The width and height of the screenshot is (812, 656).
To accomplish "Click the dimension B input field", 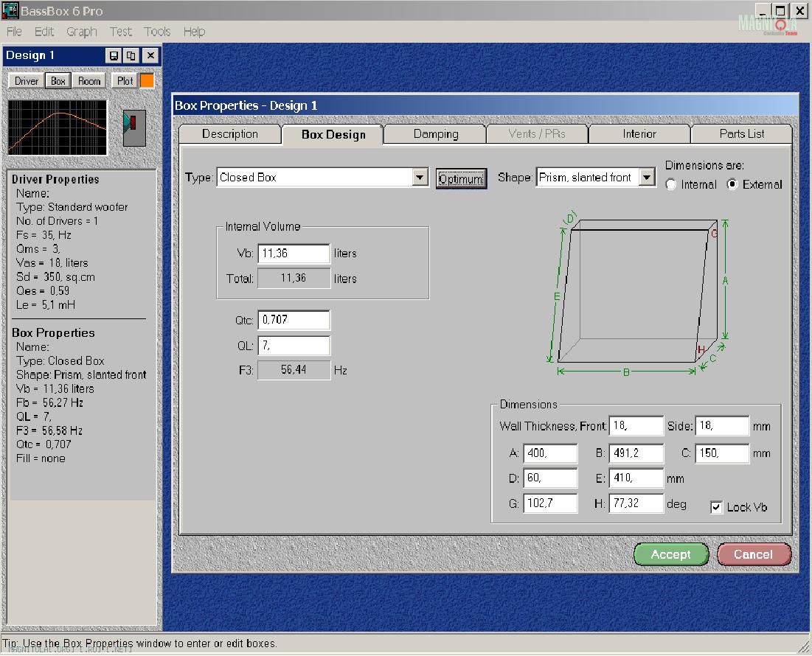I will [636, 453].
